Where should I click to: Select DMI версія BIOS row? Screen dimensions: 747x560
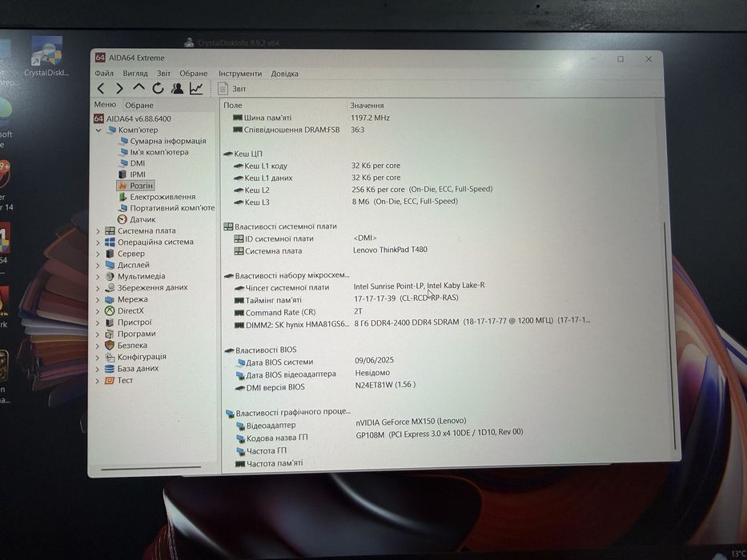[x=325, y=386]
